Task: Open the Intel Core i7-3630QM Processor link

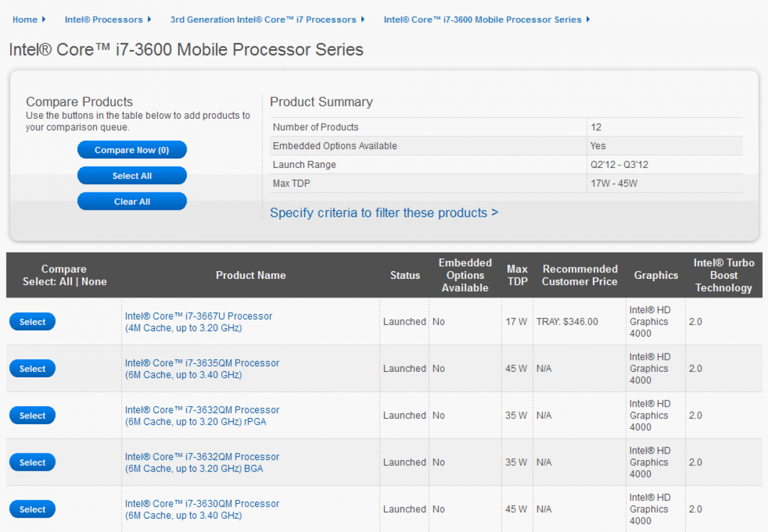Action: pos(202,509)
